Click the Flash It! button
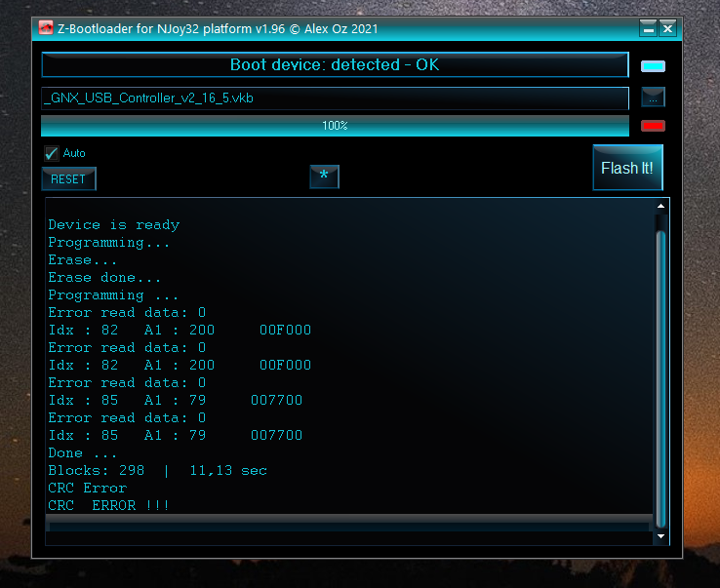The width and height of the screenshot is (720, 588). click(x=627, y=168)
